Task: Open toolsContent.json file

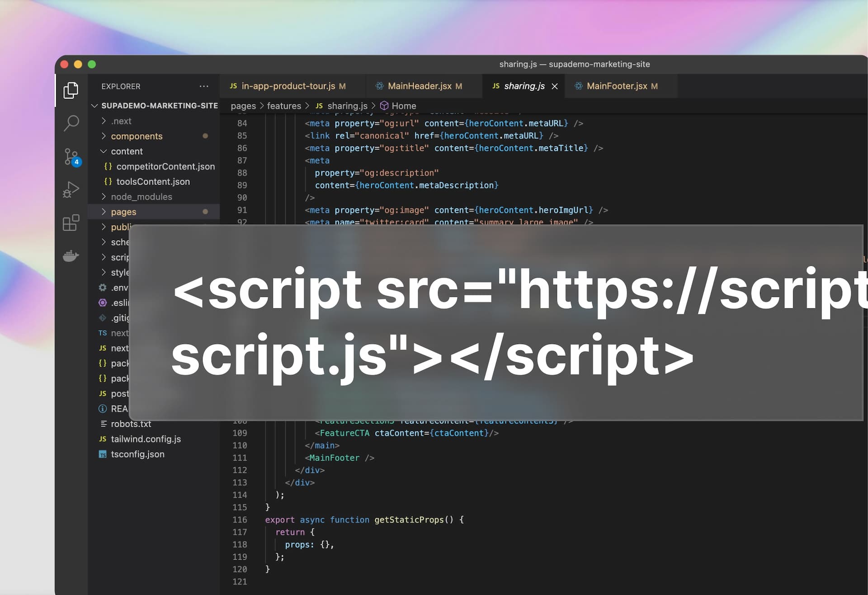Action: pyautogui.click(x=154, y=181)
